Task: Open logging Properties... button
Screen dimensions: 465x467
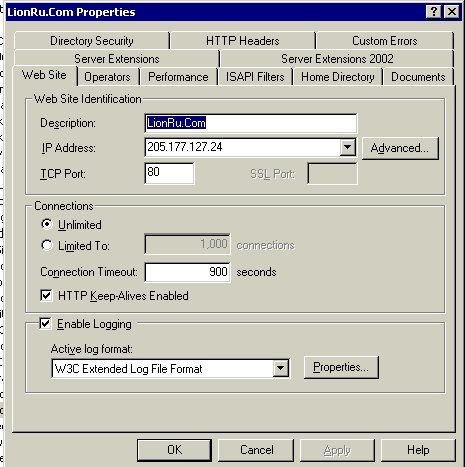Action: click(341, 367)
